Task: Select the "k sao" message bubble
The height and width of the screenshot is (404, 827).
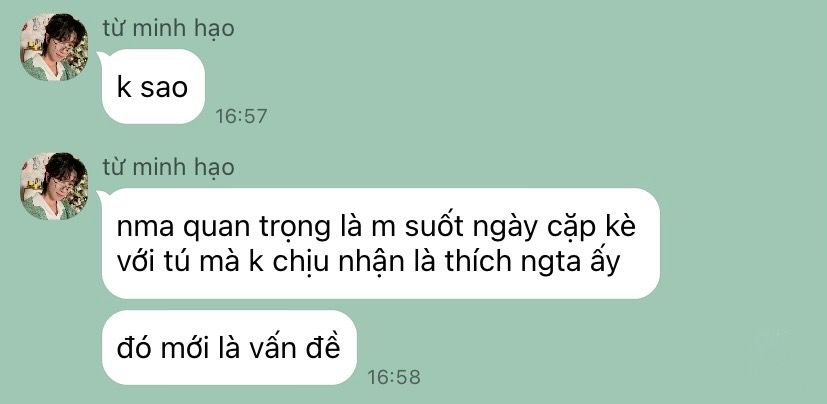Action: click(153, 86)
